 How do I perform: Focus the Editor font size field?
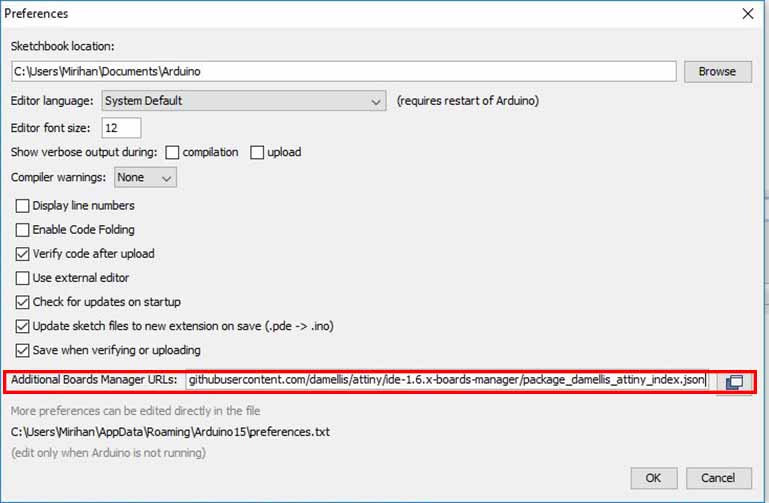pyautogui.click(x=121, y=128)
